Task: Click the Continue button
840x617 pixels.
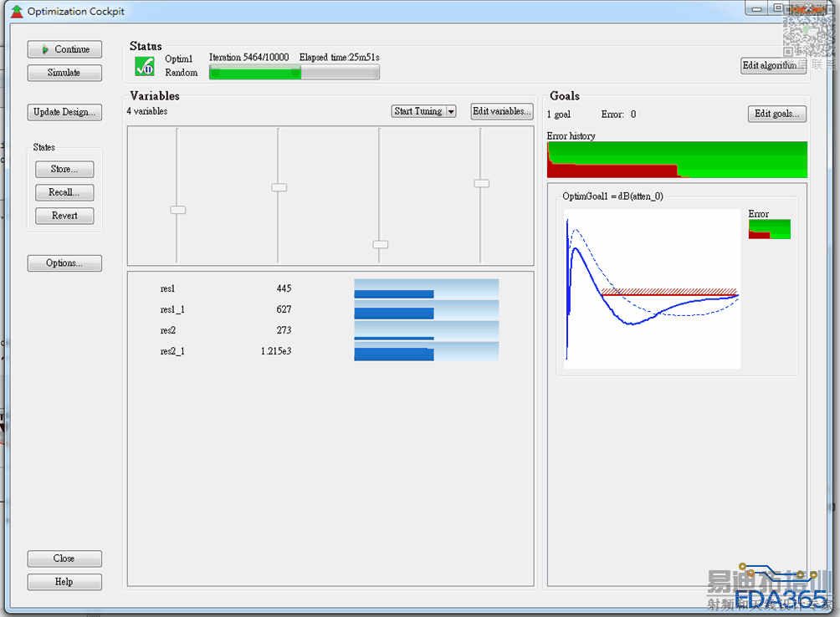Action: 64,49
